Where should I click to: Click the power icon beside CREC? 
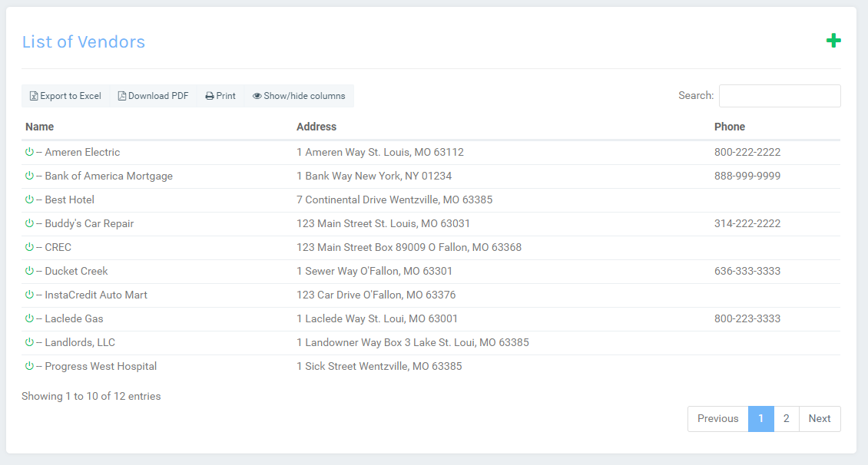(29, 247)
